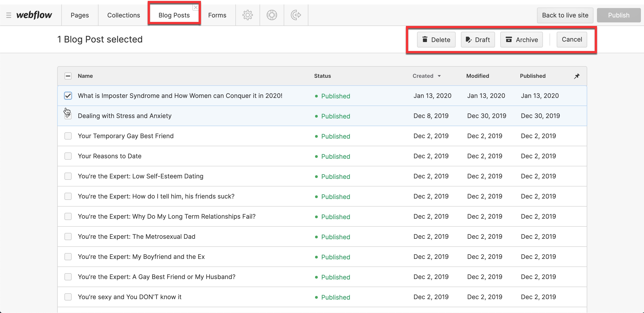
Task: Cancel the blog post selection
Action: point(572,40)
